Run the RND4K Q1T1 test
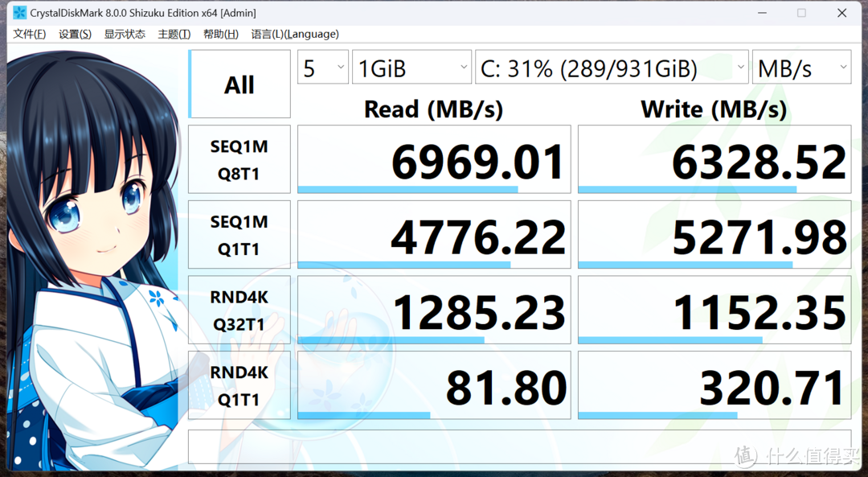868x477 pixels. [240, 385]
